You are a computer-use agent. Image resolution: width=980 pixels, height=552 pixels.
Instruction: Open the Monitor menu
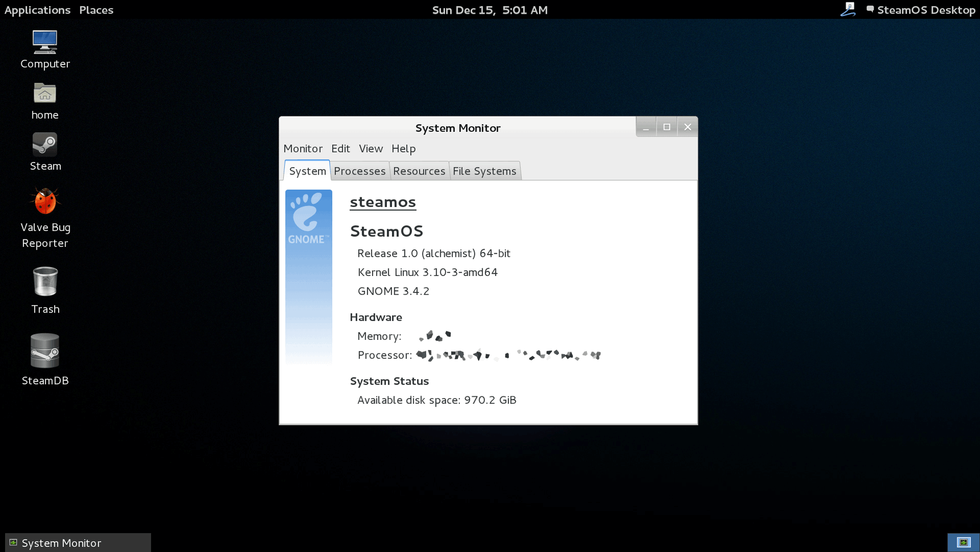click(303, 148)
